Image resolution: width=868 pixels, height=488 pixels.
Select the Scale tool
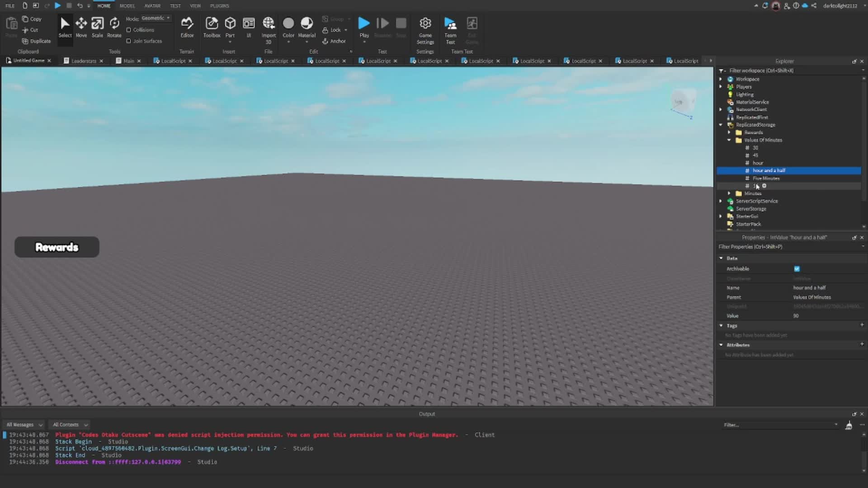tap(97, 27)
